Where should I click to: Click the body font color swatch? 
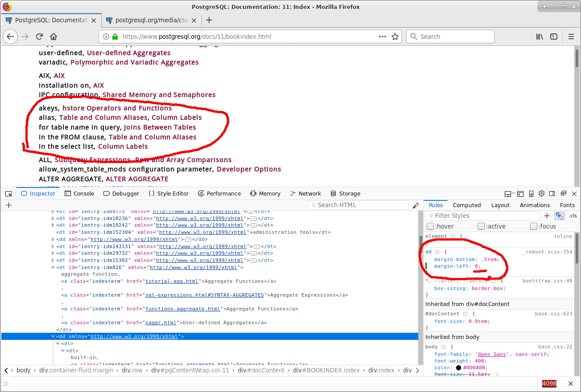[458, 368]
